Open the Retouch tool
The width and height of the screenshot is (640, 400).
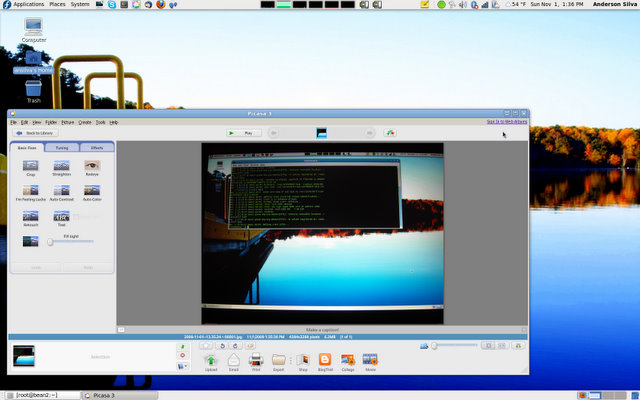[x=31, y=216]
